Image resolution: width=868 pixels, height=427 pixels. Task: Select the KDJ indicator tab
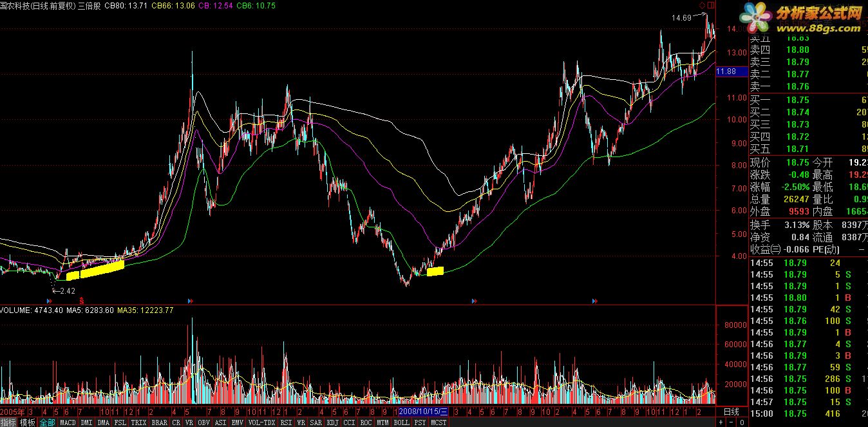(x=333, y=422)
